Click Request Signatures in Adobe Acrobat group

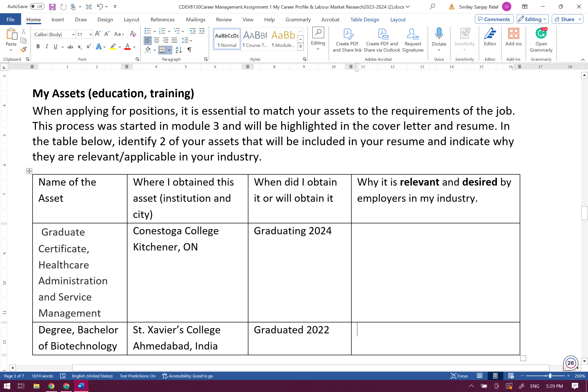click(413, 40)
